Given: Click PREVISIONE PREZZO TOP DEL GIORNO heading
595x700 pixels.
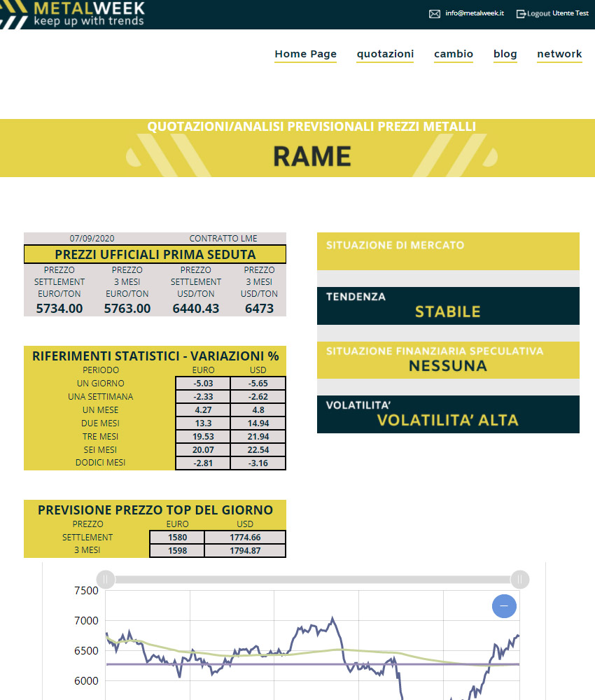Looking at the screenshot, I should (155, 510).
